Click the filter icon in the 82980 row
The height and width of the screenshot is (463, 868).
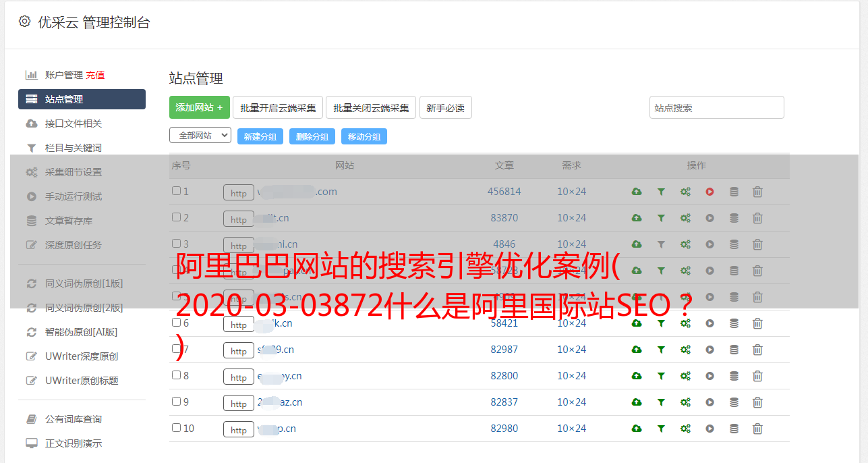click(661, 429)
